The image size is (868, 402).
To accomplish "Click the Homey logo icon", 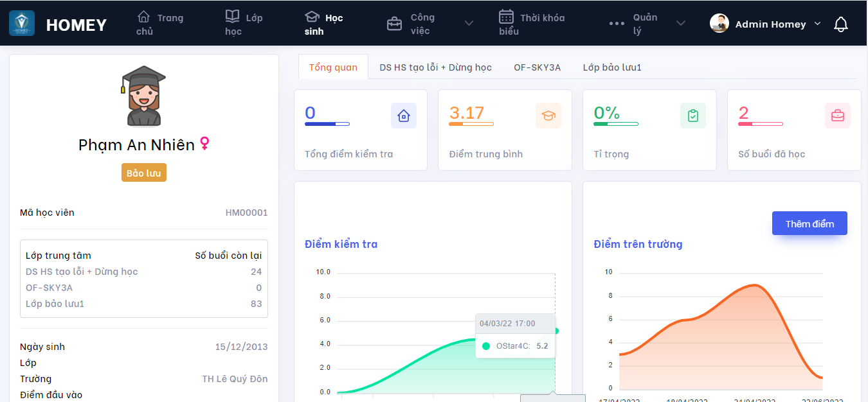I will 22,24.
